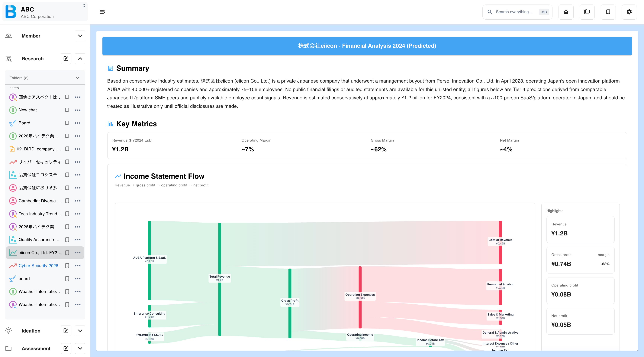Open bookmarks from the top bar icon
The height and width of the screenshot is (357, 644).
[x=608, y=12]
